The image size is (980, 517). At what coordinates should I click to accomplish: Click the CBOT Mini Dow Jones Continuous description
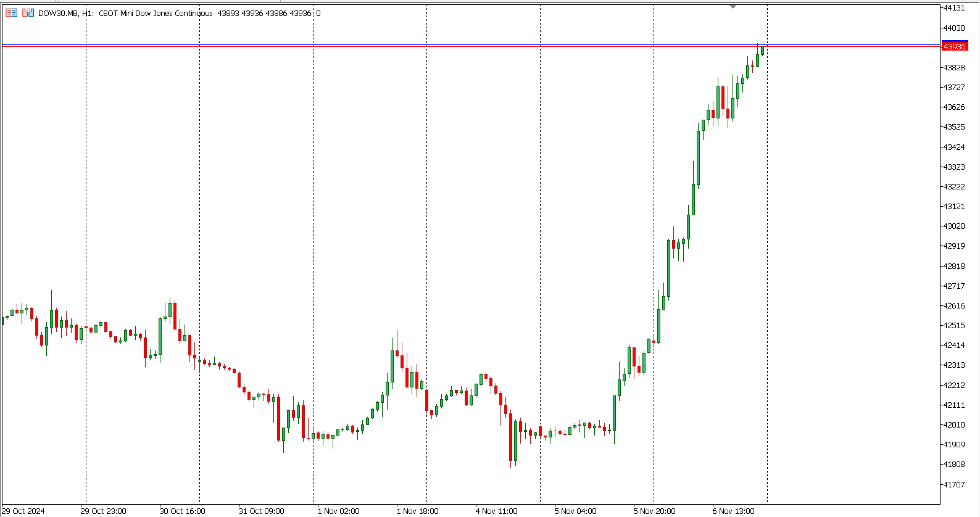(x=156, y=14)
